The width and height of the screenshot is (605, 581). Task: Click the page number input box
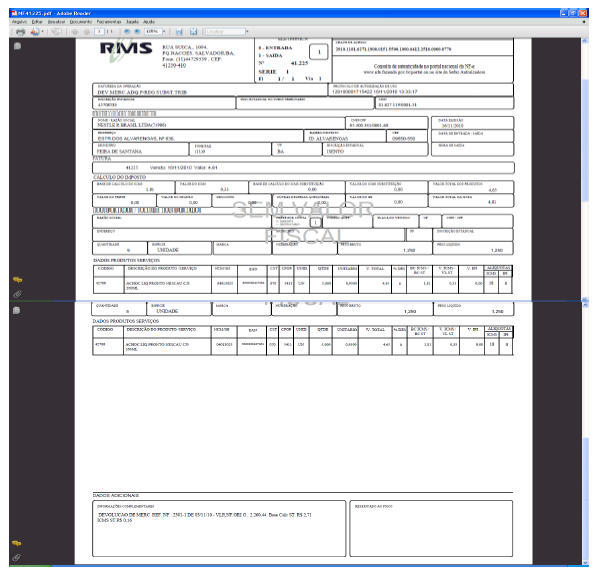click(x=100, y=32)
